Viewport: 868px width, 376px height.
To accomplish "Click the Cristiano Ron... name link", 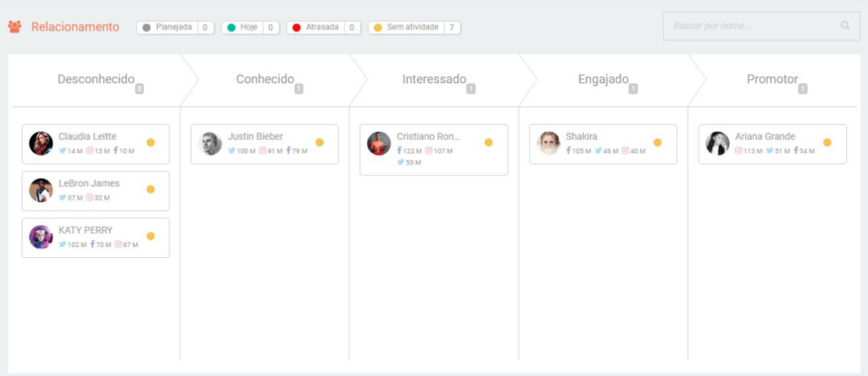I will 428,137.
